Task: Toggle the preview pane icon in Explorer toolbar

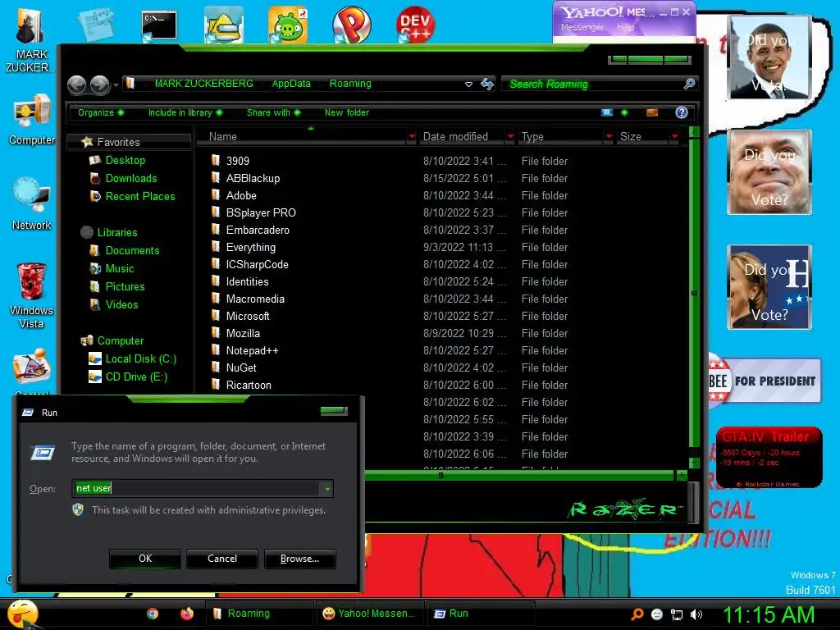Action: click(x=652, y=112)
